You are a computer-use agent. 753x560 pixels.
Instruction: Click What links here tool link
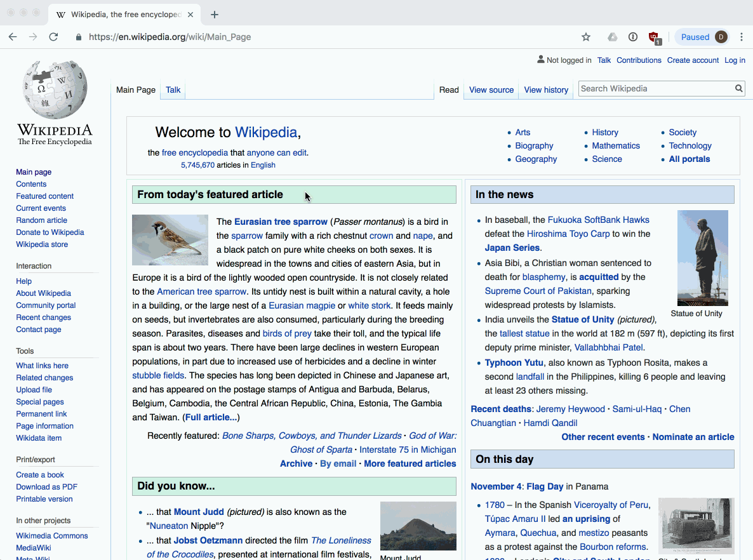(x=43, y=366)
